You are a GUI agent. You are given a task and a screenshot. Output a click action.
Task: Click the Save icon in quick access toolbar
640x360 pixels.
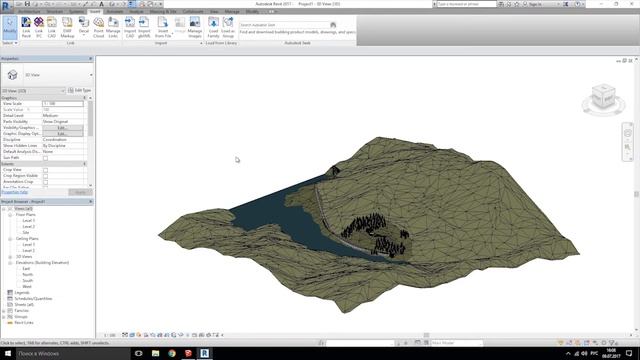click(x=27, y=4)
